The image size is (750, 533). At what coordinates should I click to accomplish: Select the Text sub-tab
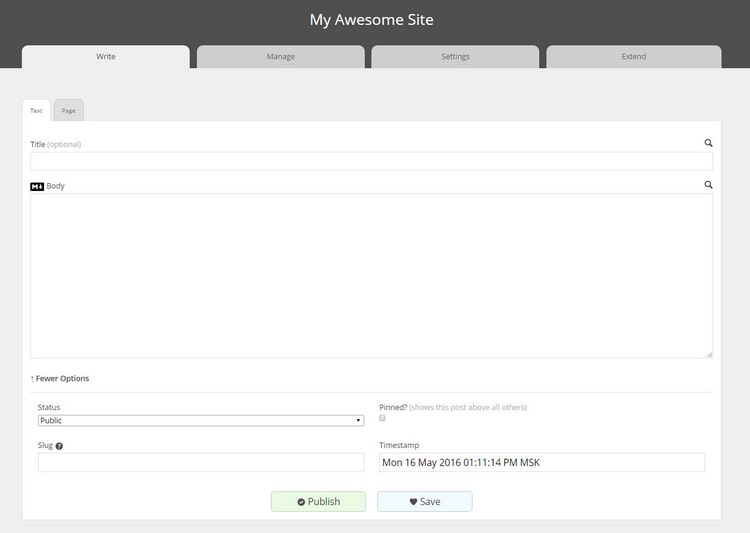(x=36, y=111)
